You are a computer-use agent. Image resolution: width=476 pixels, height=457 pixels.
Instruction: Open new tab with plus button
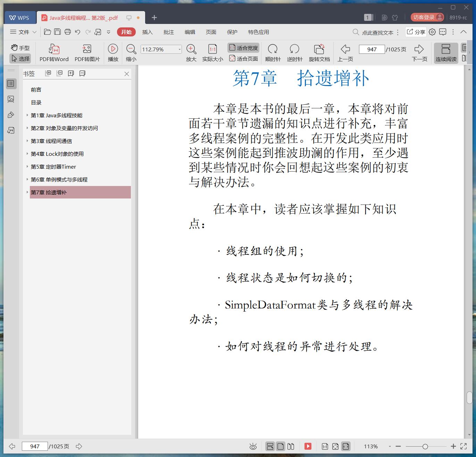(155, 18)
